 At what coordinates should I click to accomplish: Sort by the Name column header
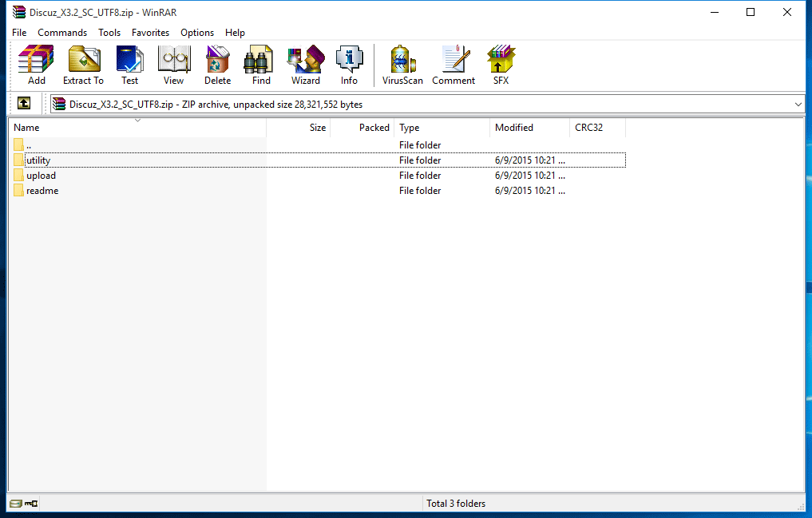point(137,127)
